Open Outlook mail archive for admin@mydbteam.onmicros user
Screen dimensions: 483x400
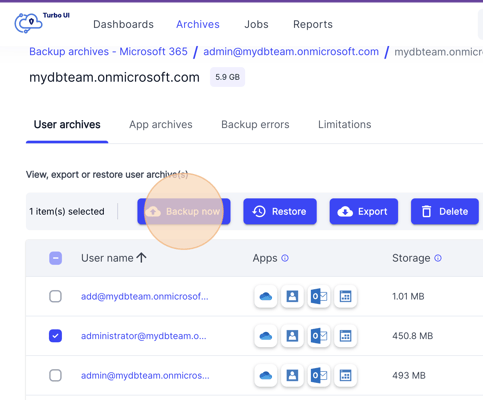(x=319, y=376)
